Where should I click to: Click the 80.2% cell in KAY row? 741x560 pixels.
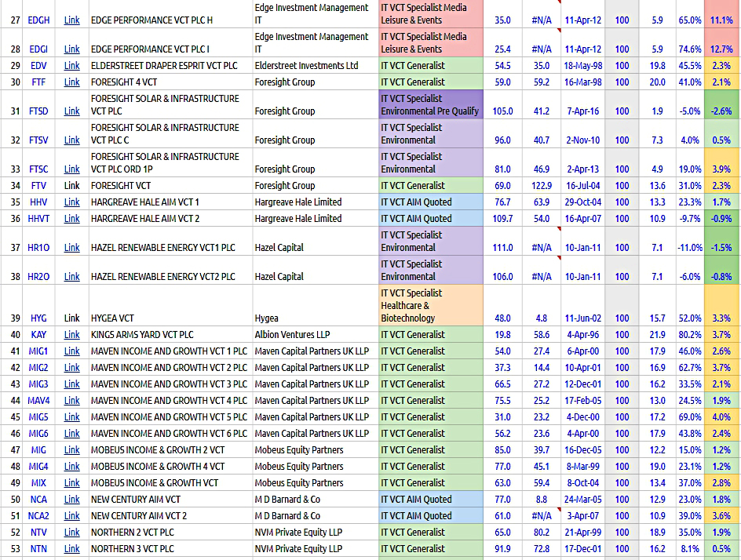pyautogui.click(x=690, y=335)
